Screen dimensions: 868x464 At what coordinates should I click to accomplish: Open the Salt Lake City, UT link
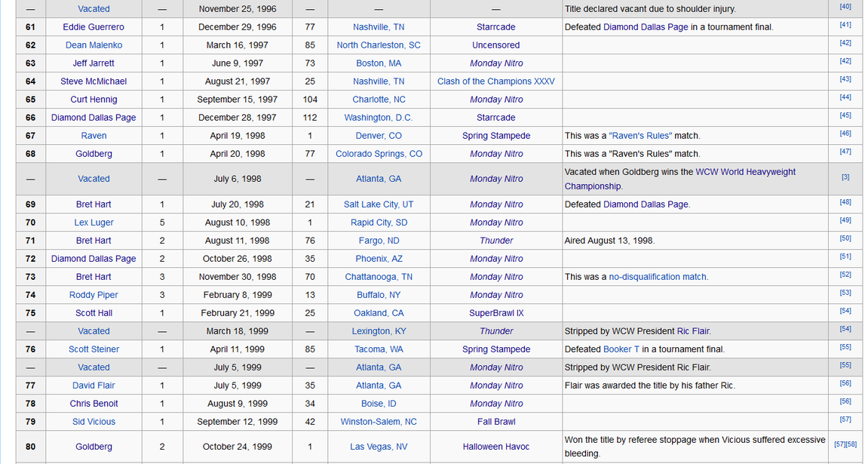click(379, 204)
